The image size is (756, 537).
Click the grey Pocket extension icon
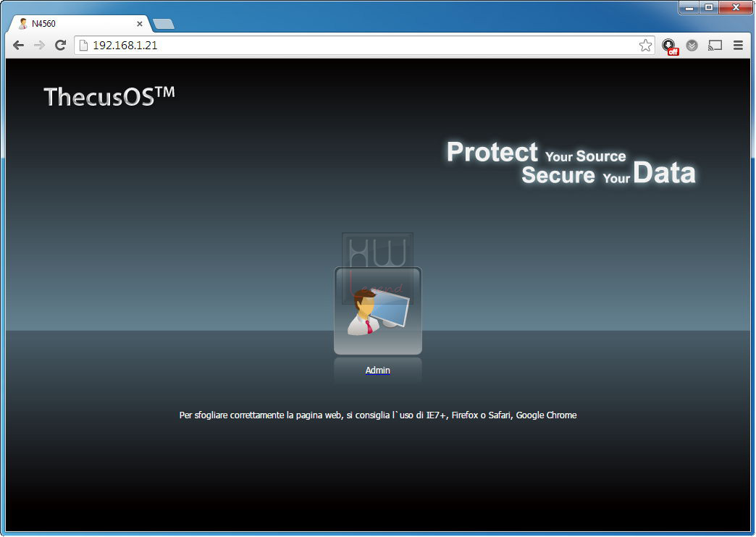pyautogui.click(x=692, y=46)
